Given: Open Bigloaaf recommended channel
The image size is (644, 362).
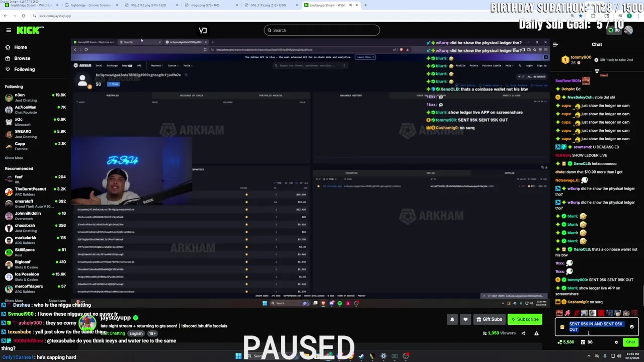Looking at the screenshot, I should (x=35, y=264).
